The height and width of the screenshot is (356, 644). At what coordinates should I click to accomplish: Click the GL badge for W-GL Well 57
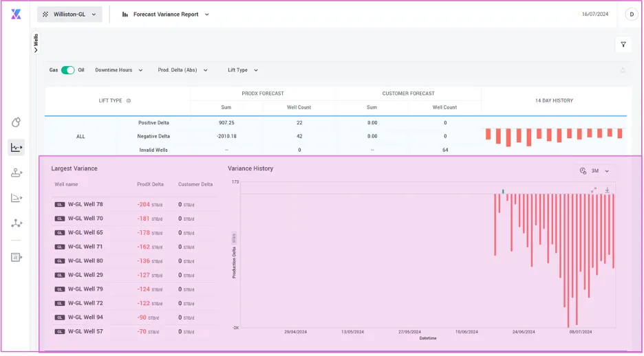click(x=60, y=331)
